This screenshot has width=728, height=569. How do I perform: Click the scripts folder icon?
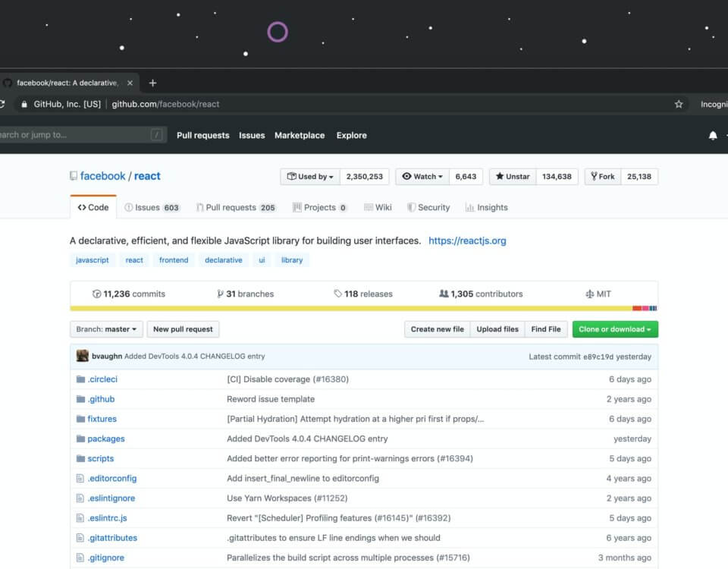pos(81,458)
